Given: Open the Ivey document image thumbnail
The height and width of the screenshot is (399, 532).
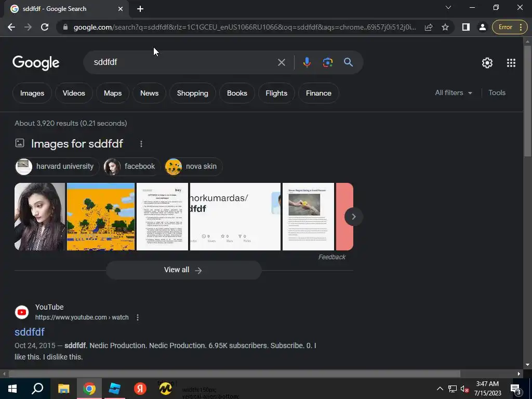Looking at the screenshot, I should point(162,217).
